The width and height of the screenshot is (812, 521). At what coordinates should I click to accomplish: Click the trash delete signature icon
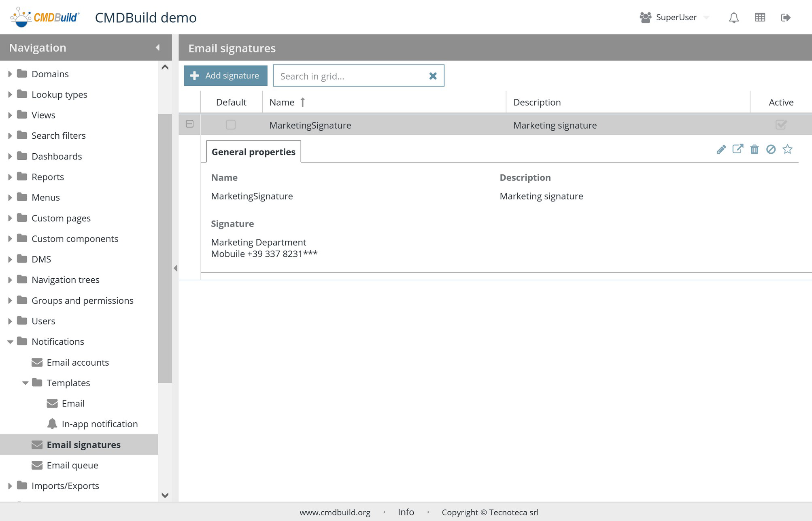tap(754, 150)
